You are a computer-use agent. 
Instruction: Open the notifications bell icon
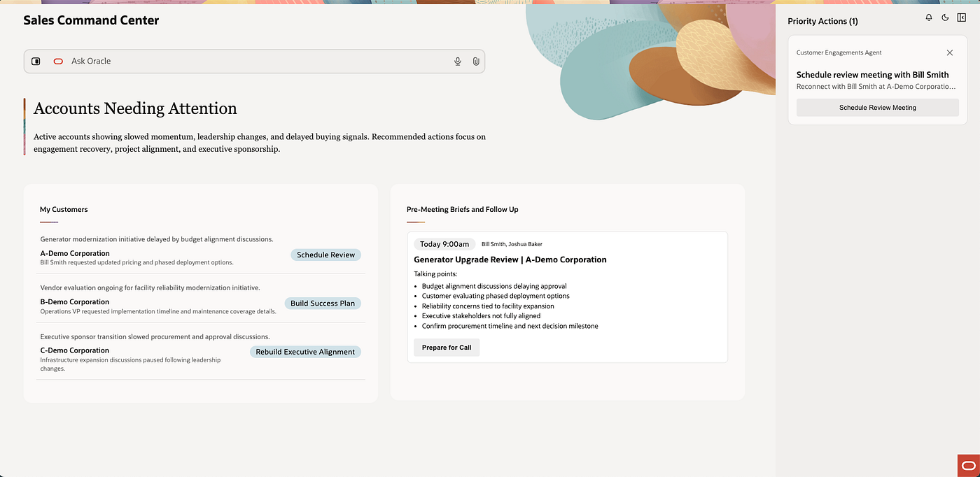click(929, 17)
